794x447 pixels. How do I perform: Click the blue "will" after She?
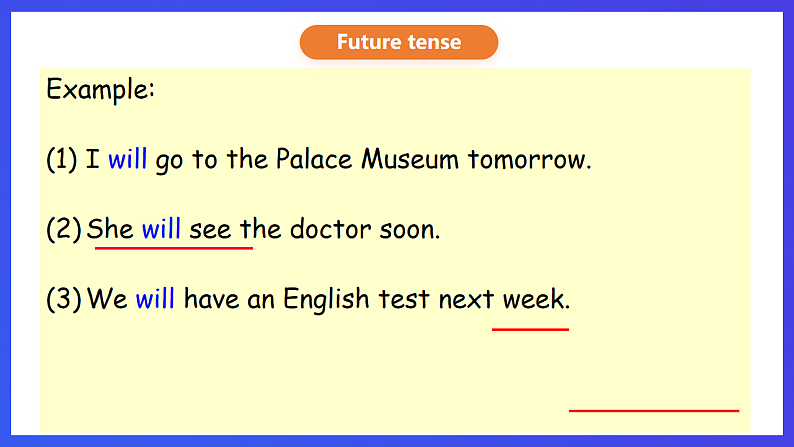pos(161,229)
